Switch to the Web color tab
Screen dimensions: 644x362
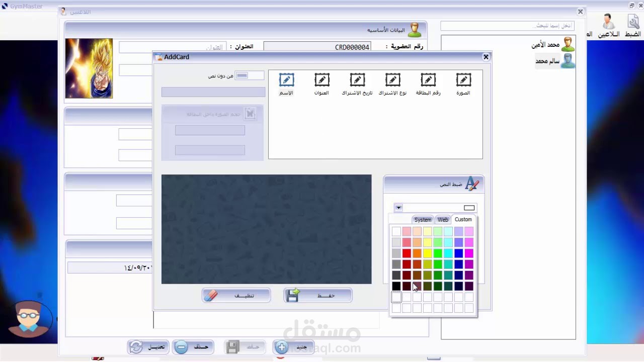pyautogui.click(x=443, y=220)
